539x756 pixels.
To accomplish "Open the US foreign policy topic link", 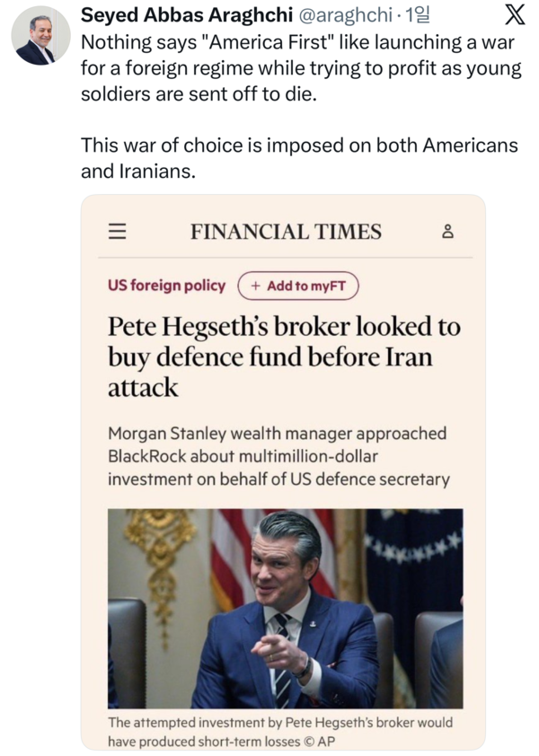I will tap(166, 286).
